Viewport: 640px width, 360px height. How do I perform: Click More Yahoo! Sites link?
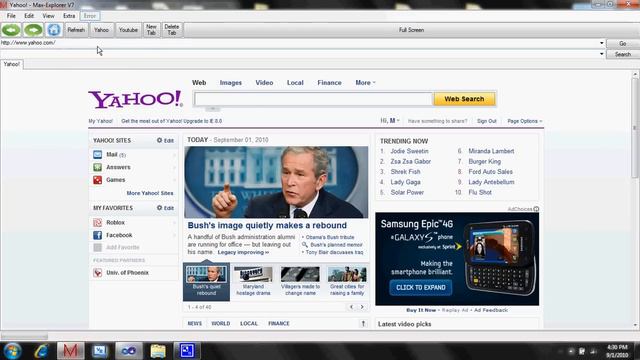(150, 193)
